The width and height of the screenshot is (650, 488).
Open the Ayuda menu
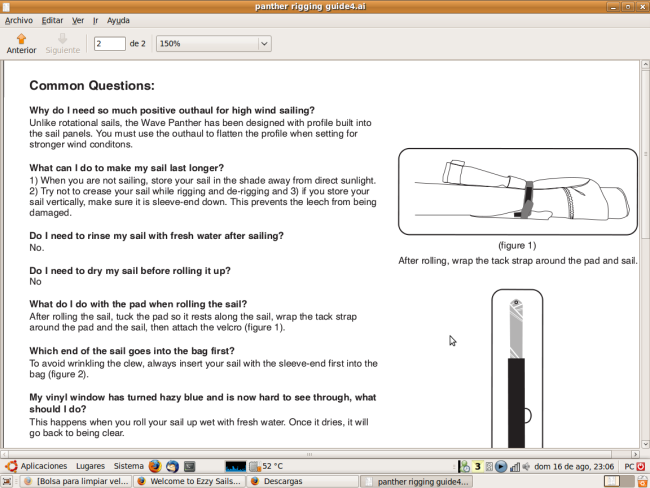[x=118, y=20]
